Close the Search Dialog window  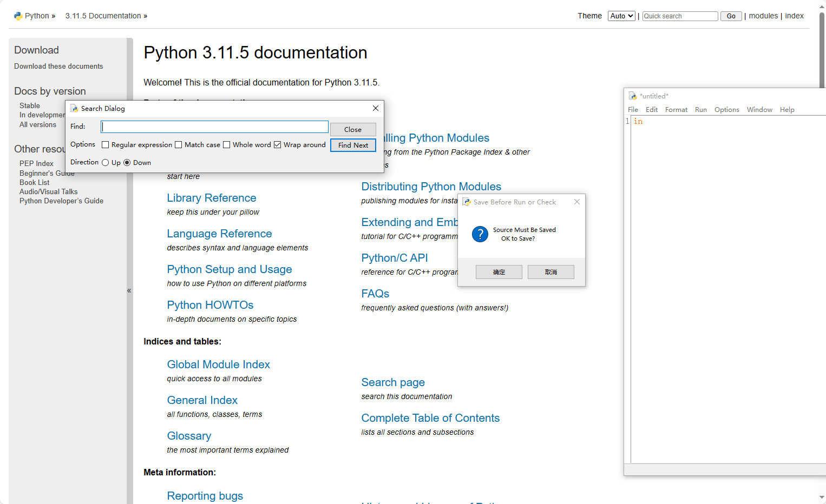pyautogui.click(x=376, y=108)
